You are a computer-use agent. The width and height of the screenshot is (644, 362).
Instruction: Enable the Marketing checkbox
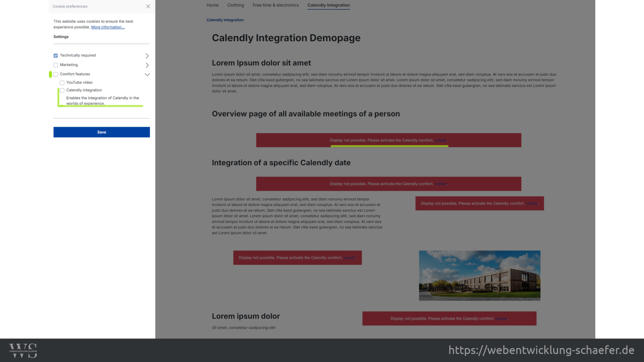click(x=56, y=65)
